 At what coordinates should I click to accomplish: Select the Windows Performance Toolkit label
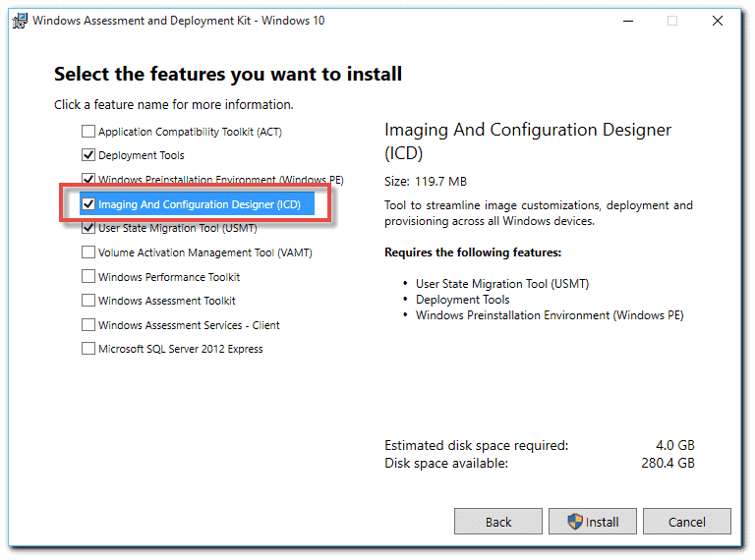[169, 277]
